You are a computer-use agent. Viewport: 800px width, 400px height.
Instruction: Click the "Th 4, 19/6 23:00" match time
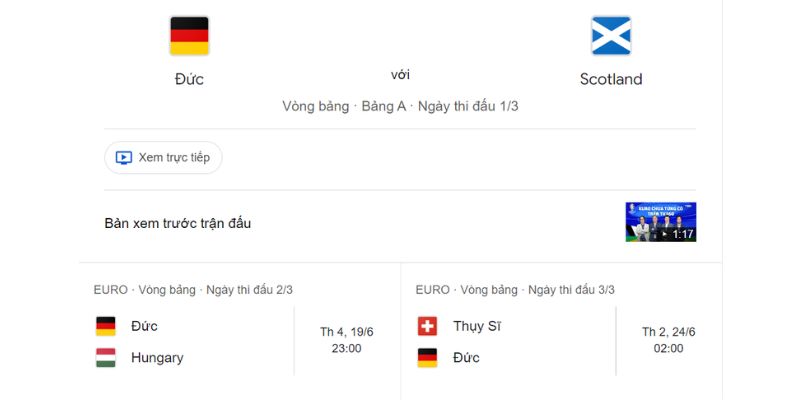coord(346,340)
